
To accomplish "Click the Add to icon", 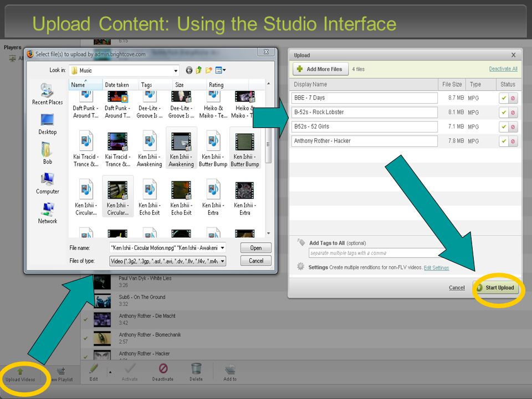I will pyautogui.click(x=230, y=369).
